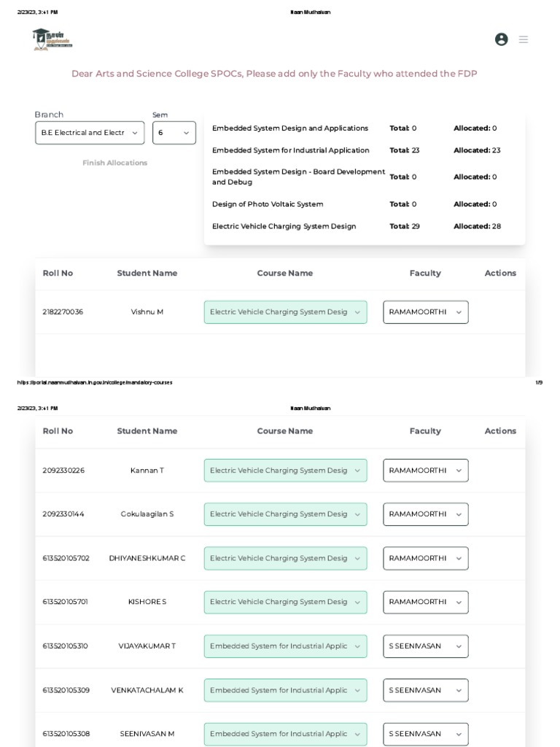Expand the course dropdown for SEENIVASAN M

285,734
